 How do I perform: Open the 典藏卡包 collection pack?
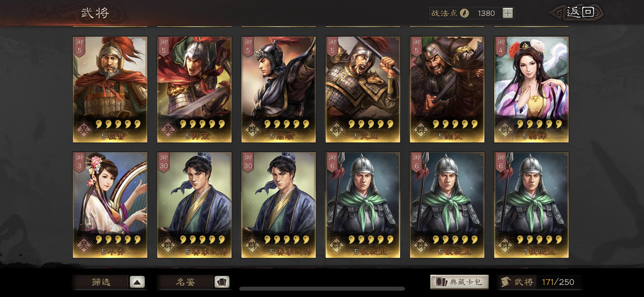[x=459, y=282]
